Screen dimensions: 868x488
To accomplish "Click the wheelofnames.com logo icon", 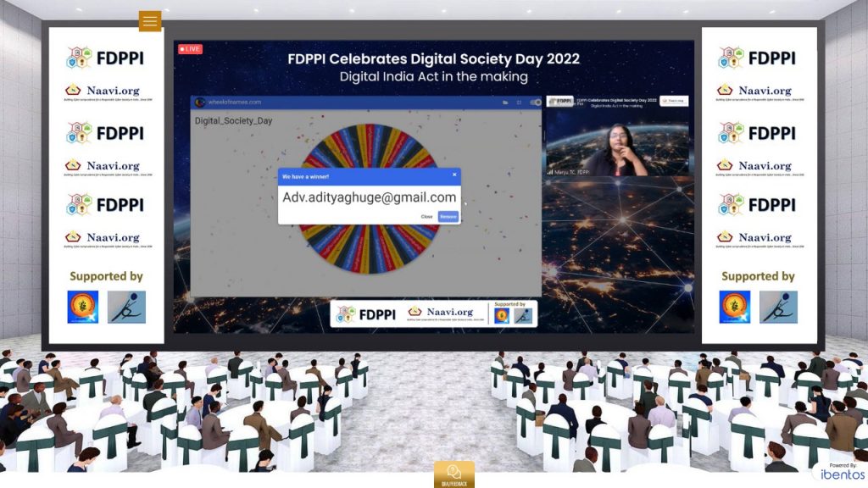I will [x=200, y=103].
